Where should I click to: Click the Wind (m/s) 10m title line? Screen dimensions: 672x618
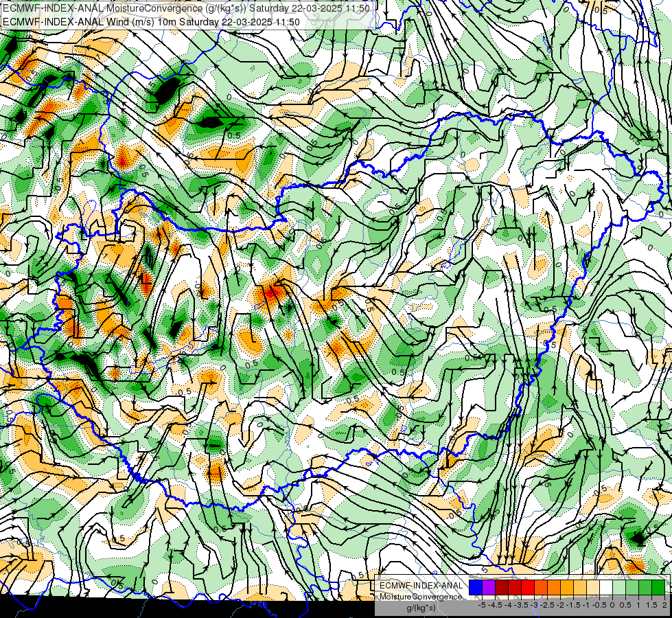151,22
